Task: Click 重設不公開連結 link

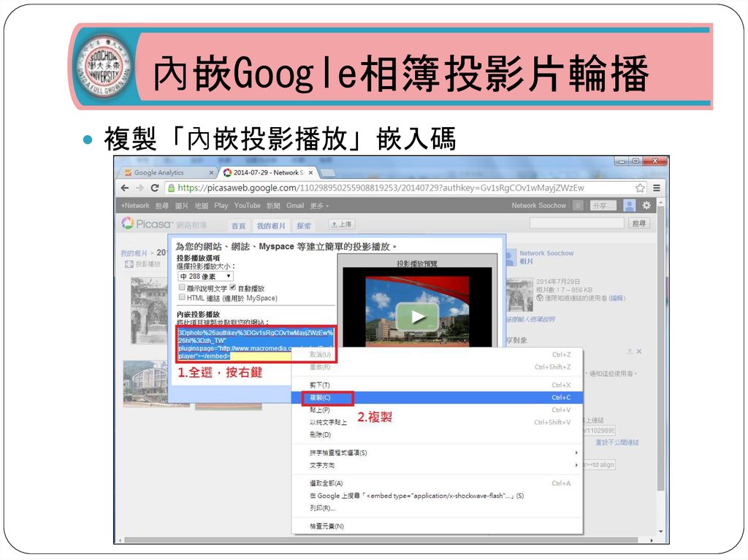Action: point(617,442)
